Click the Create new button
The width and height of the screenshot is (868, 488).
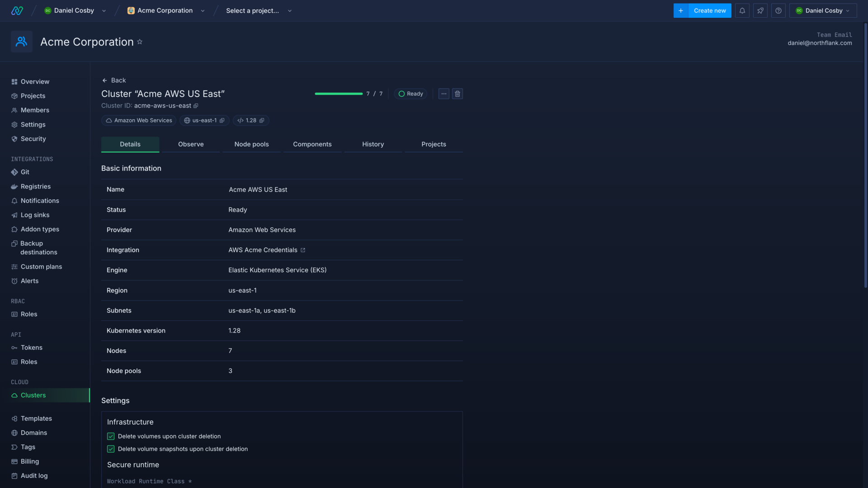click(x=710, y=10)
